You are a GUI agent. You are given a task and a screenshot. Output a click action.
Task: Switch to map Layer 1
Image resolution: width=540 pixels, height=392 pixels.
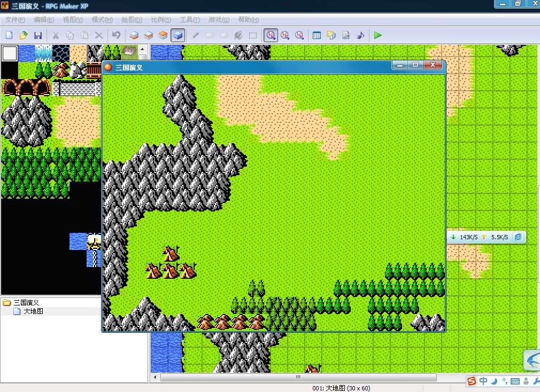pos(134,35)
